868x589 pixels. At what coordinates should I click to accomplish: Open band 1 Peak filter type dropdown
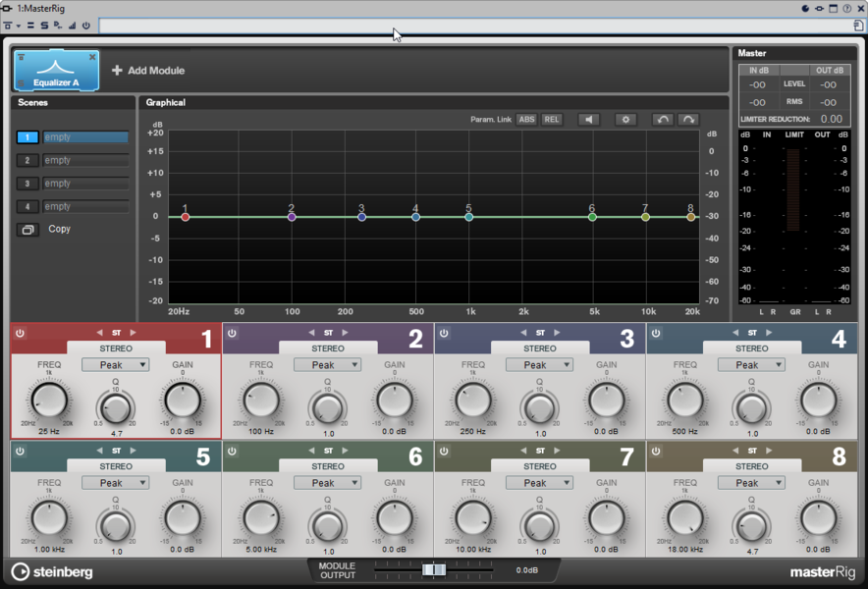click(116, 365)
